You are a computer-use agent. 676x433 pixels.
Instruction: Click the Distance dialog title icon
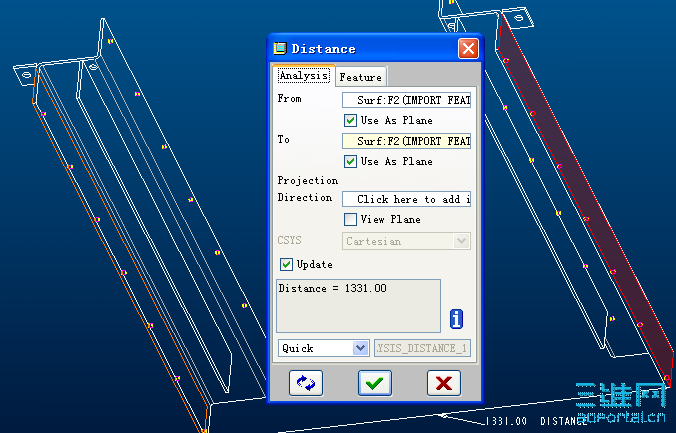[x=280, y=48]
